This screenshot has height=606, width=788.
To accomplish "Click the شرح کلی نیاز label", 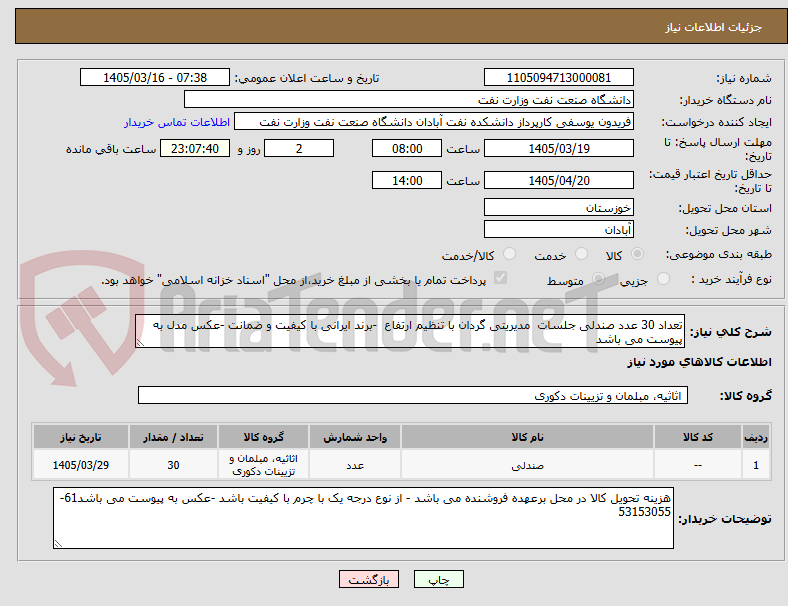I will click(x=730, y=332).
